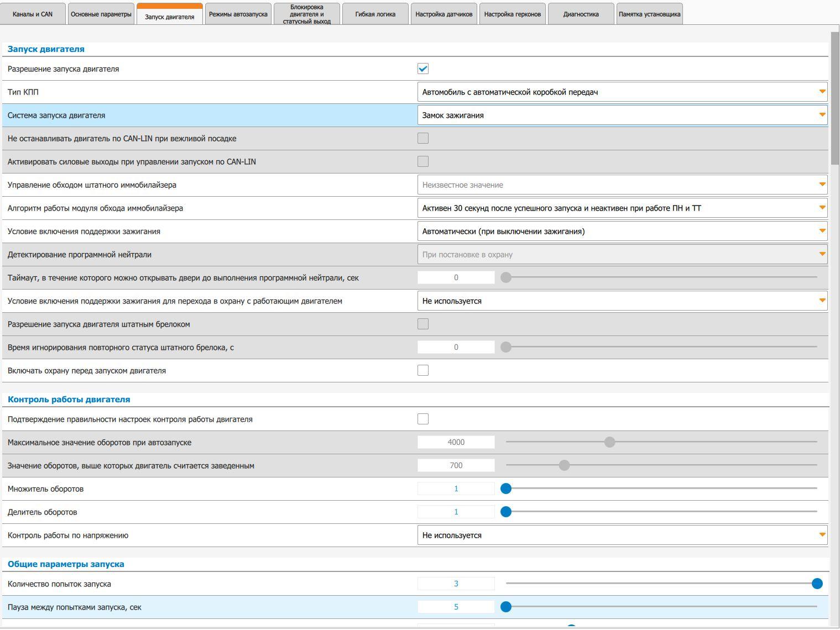Uncheck Разрешение запуска двигателя checkbox

(423, 69)
